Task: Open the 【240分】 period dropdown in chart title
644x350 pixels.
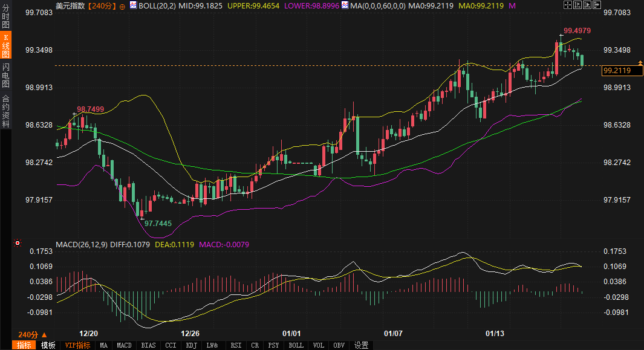Action: pyautogui.click(x=100, y=5)
